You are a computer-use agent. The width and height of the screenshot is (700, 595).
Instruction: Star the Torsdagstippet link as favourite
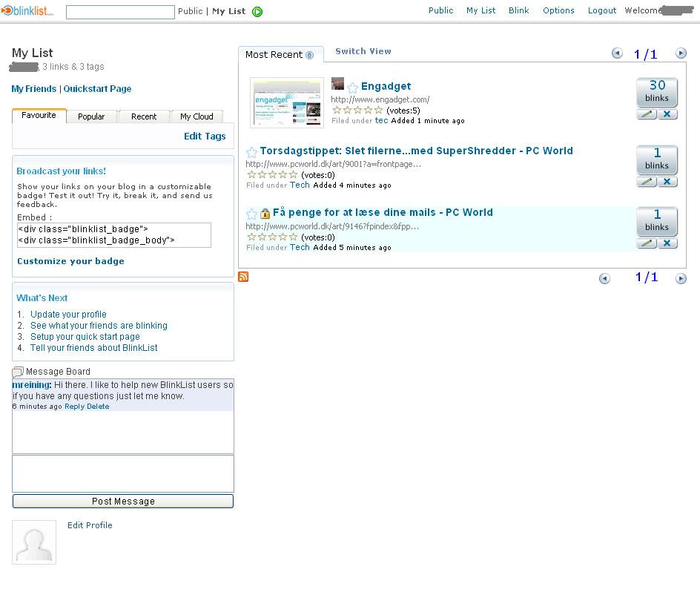tap(251, 152)
